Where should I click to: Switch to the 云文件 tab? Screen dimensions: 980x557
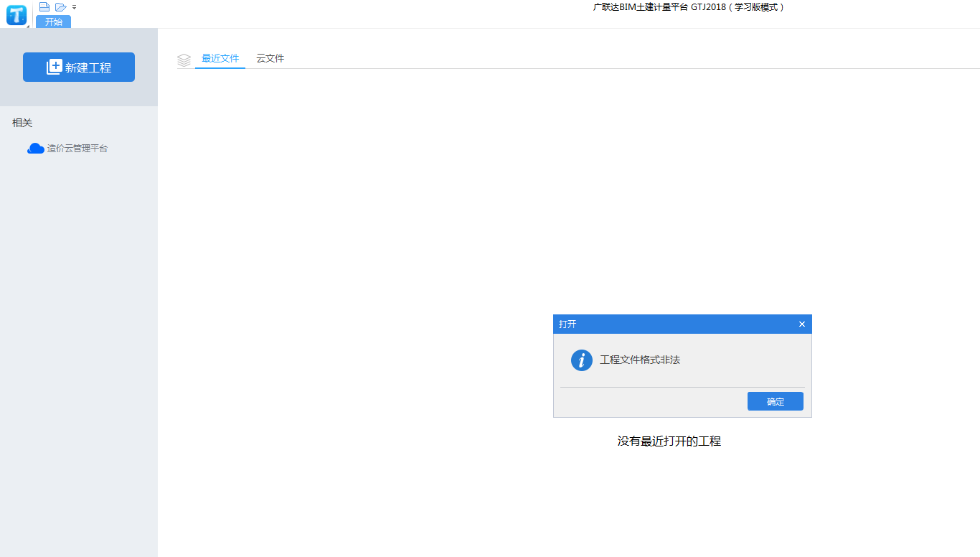point(270,59)
